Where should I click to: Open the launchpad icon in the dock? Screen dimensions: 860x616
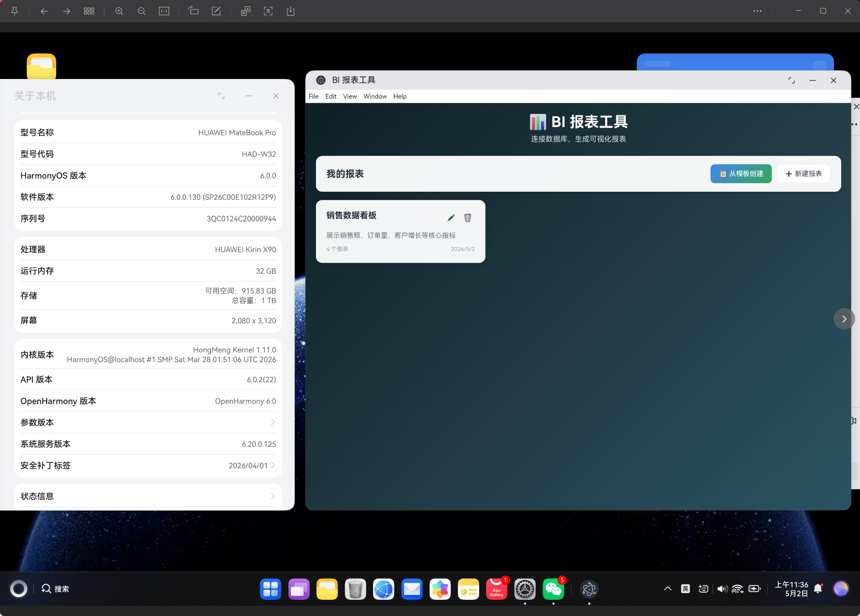(x=271, y=589)
